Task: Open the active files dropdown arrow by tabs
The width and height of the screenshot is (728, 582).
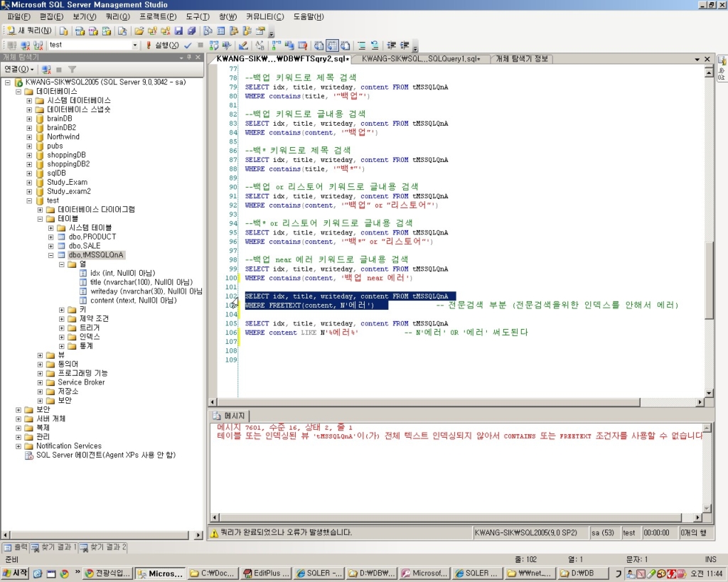Action: pyautogui.click(x=697, y=59)
